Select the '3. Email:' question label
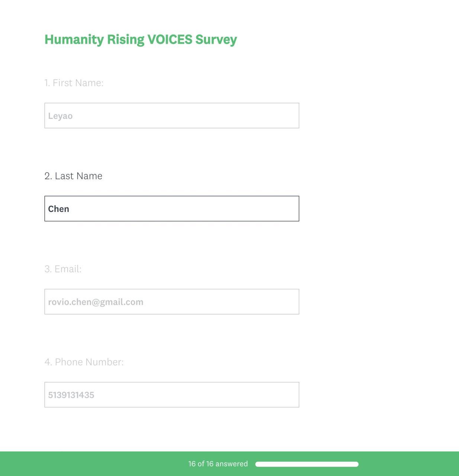459x476 pixels. tap(63, 269)
